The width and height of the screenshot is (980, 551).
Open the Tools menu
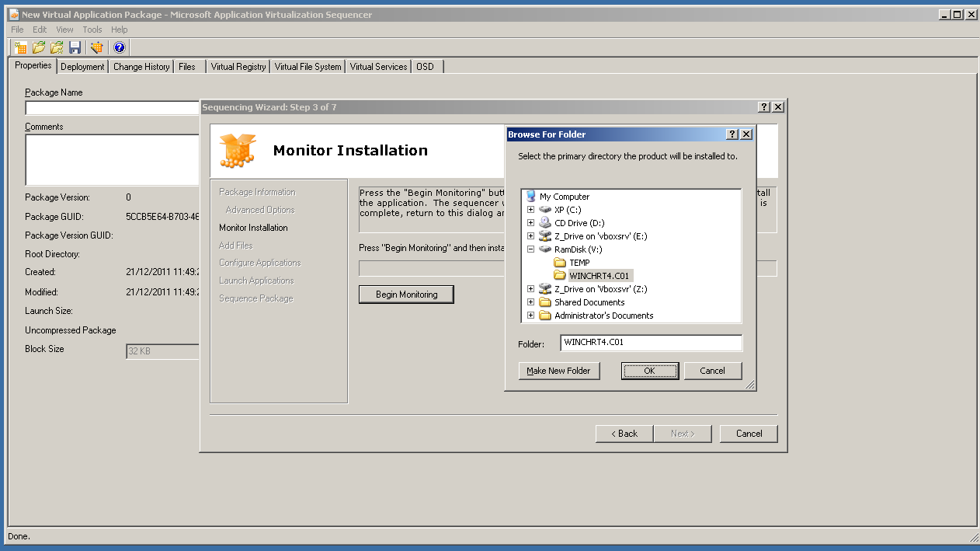point(92,30)
